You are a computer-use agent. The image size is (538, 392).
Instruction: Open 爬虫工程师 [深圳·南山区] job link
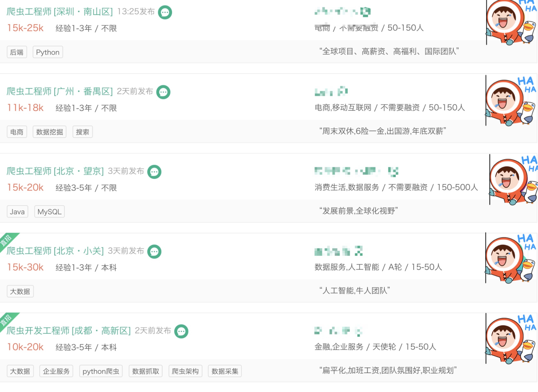point(60,12)
